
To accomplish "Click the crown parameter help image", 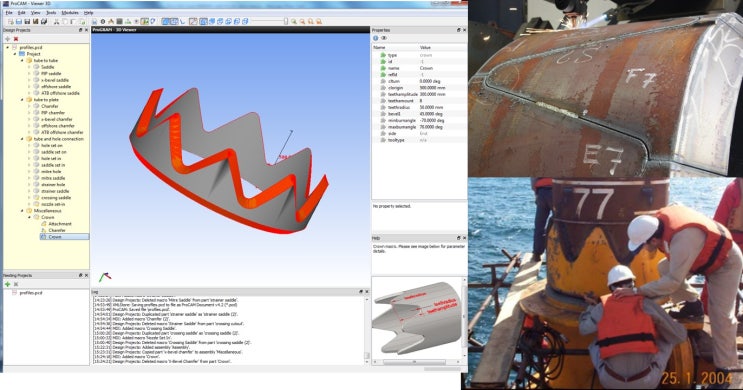I will (417, 317).
